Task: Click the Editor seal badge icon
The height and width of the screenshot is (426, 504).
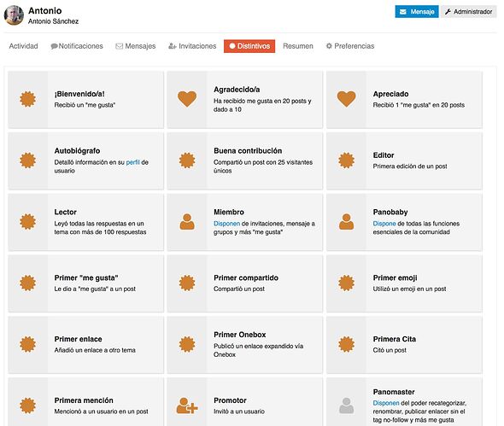Action: (x=346, y=160)
